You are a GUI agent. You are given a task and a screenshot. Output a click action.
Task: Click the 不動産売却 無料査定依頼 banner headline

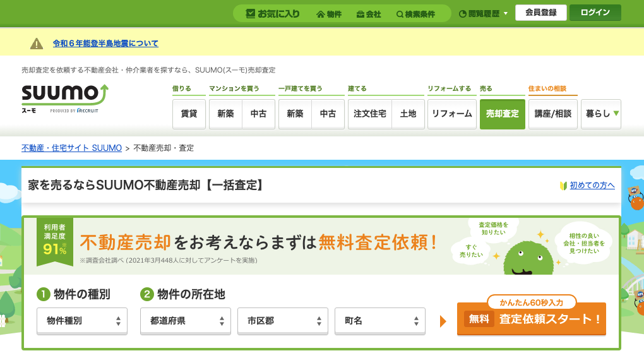click(x=258, y=242)
